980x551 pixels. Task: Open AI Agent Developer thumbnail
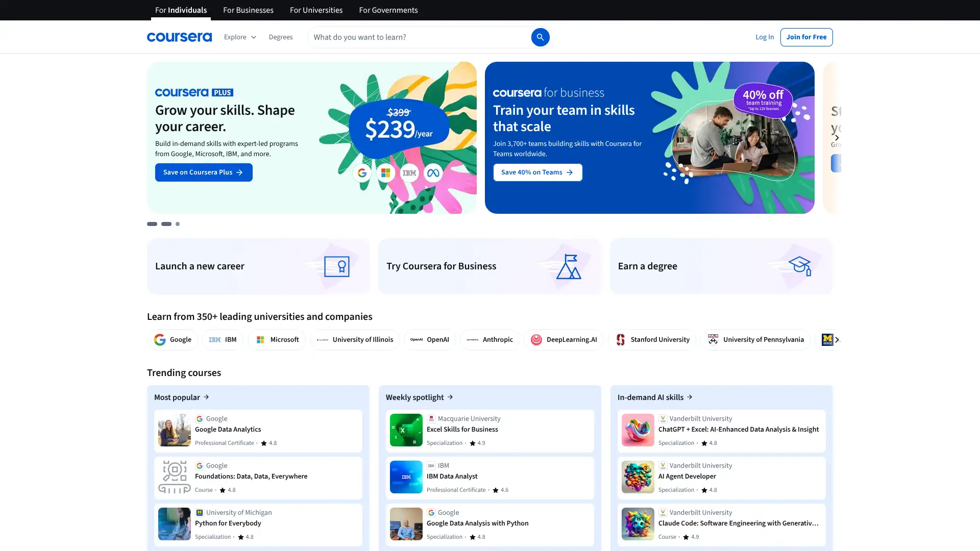[x=638, y=477]
